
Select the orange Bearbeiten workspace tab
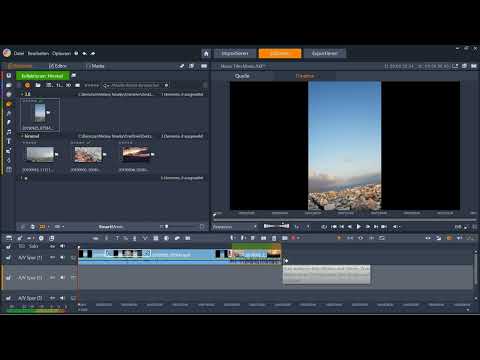pyautogui.click(x=280, y=53)
